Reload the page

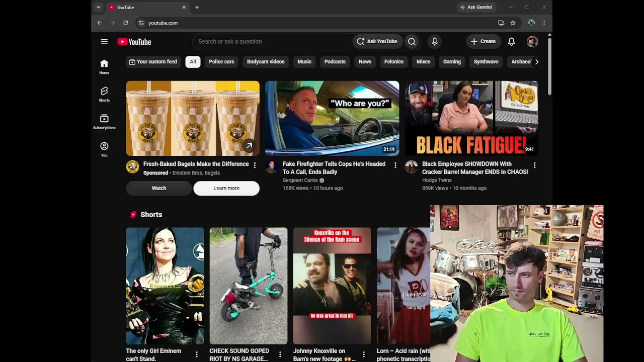(126, 23)
